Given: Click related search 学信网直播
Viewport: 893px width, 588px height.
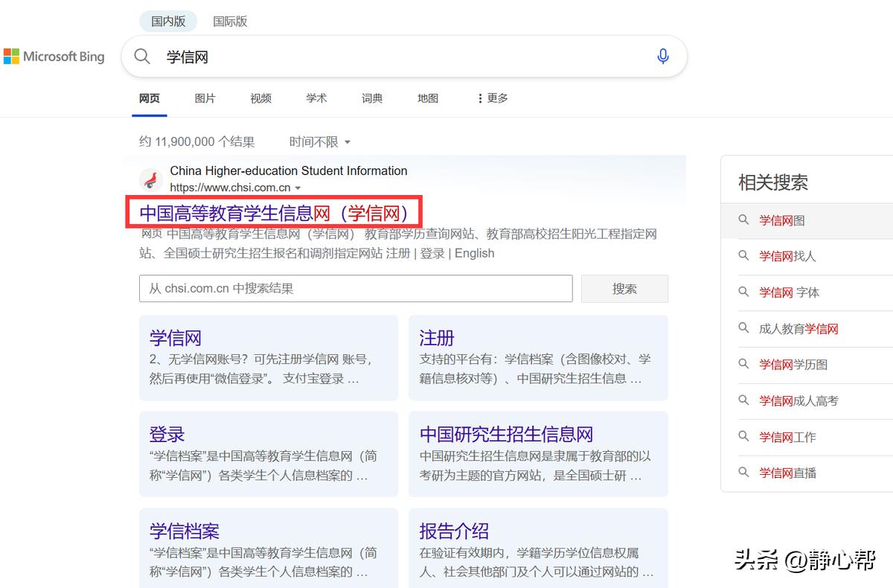Looking at the screenshot, I should [x=787, y=473].
